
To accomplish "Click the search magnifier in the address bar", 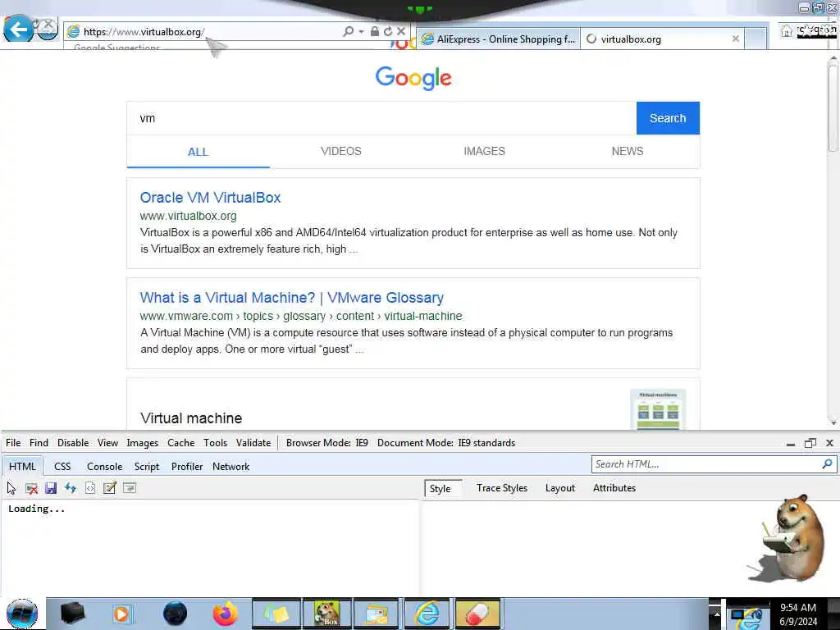I will 348,31.
